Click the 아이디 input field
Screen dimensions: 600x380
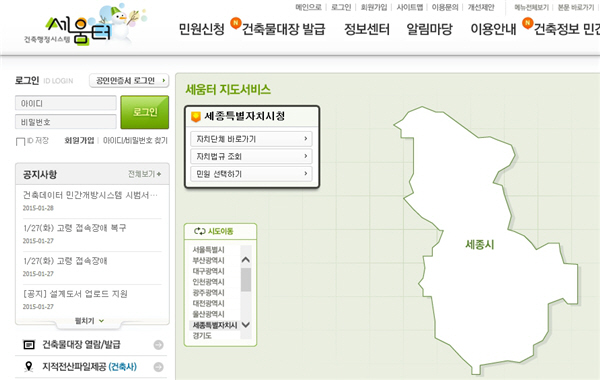(x=66, y=103)
